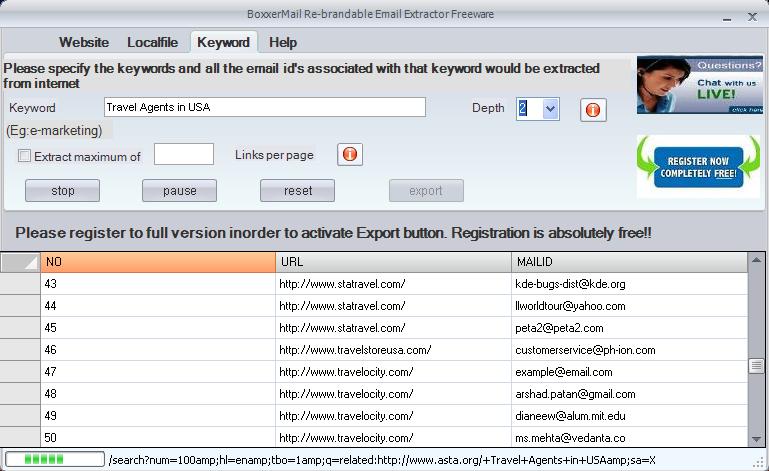Sort by the MAILID column header
Viewport: 769px width, 471px height.
point(630,262)
